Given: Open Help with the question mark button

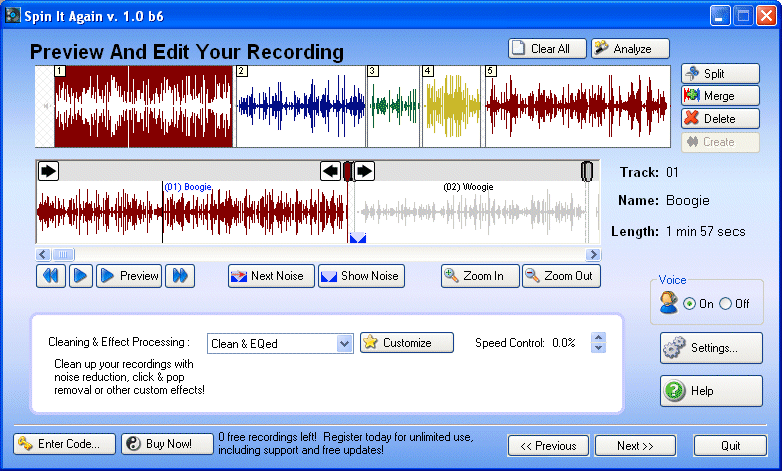Looking at the screenshot, I should tap(711, 391).
